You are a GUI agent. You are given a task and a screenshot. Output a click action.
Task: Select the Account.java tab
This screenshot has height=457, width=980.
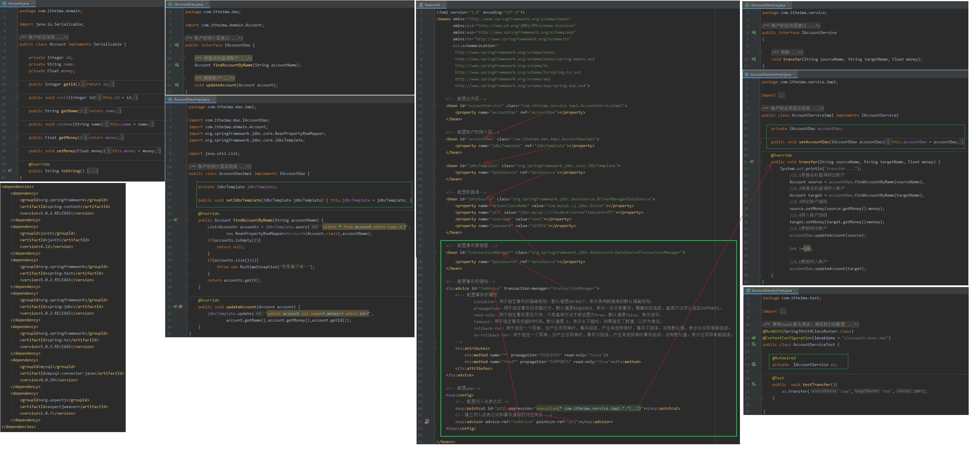(18, 3)
